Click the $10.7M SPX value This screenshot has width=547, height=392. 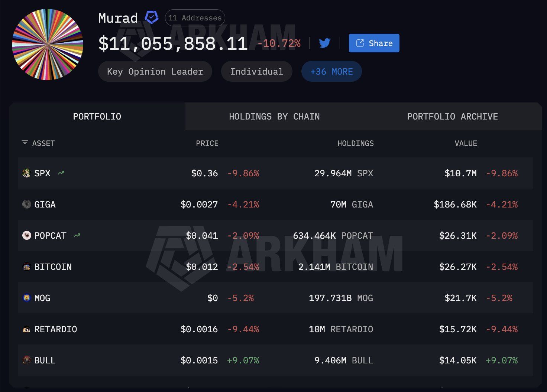tap(460, 173)
